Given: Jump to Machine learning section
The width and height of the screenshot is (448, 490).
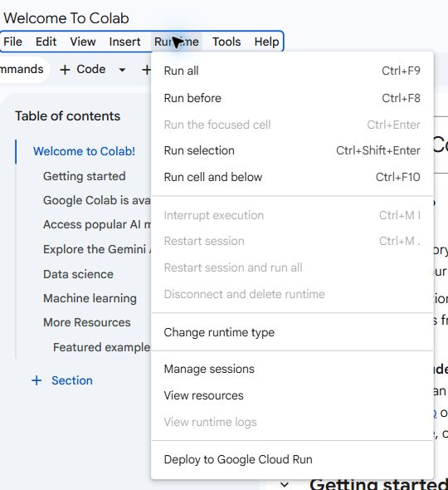Looking at the screenshot, I should click(x=90, y=298).
